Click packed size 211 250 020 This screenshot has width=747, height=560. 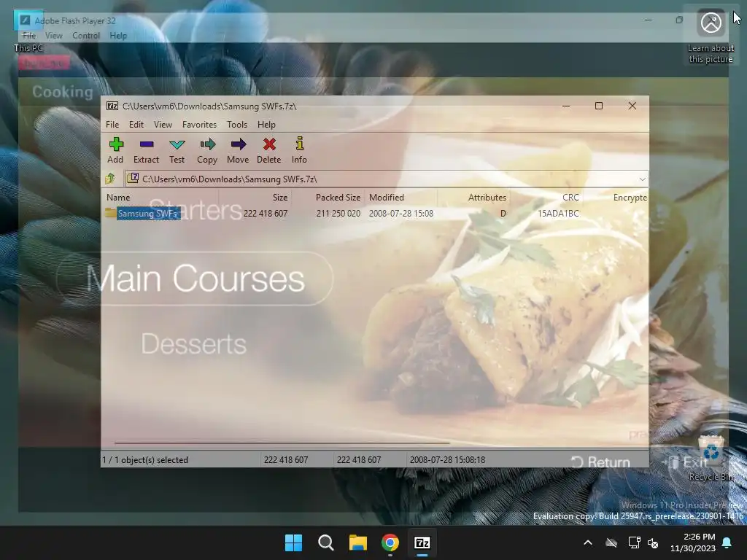point(338,214)
